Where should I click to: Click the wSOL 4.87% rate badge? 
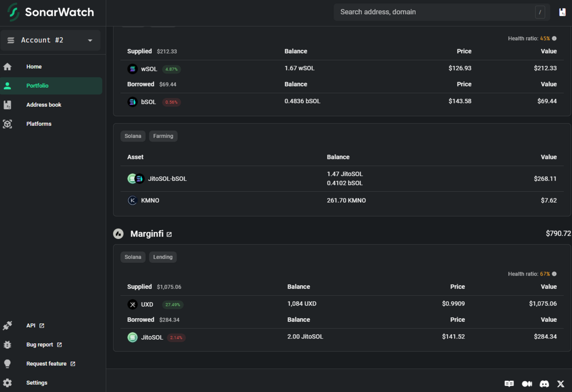[x=172, y=69]
